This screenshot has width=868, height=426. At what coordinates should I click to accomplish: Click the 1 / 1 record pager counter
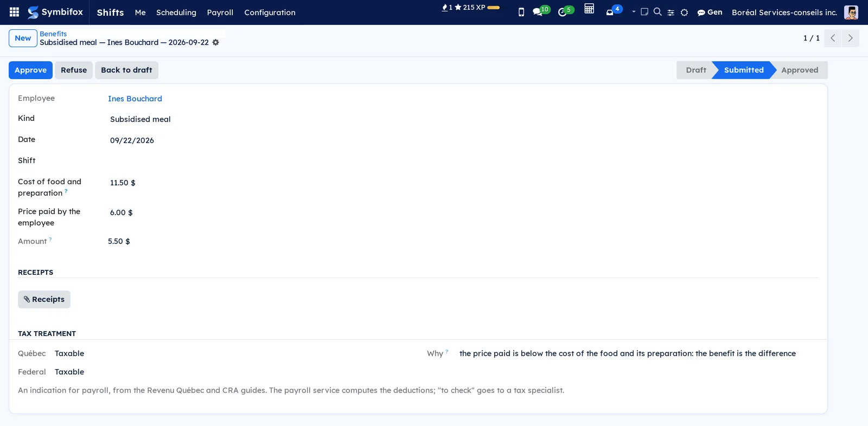pyautogui.click(x=811, y=38)
